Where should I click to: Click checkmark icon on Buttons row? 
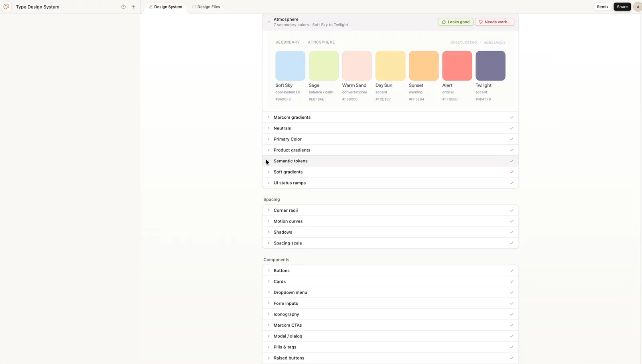click(512, 271)
